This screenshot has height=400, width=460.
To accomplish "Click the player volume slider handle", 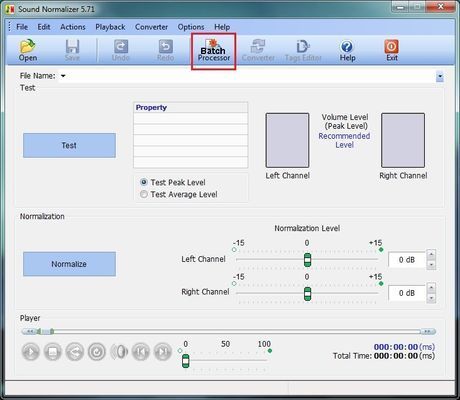I will pyautogui.click(x=186, y=361).
